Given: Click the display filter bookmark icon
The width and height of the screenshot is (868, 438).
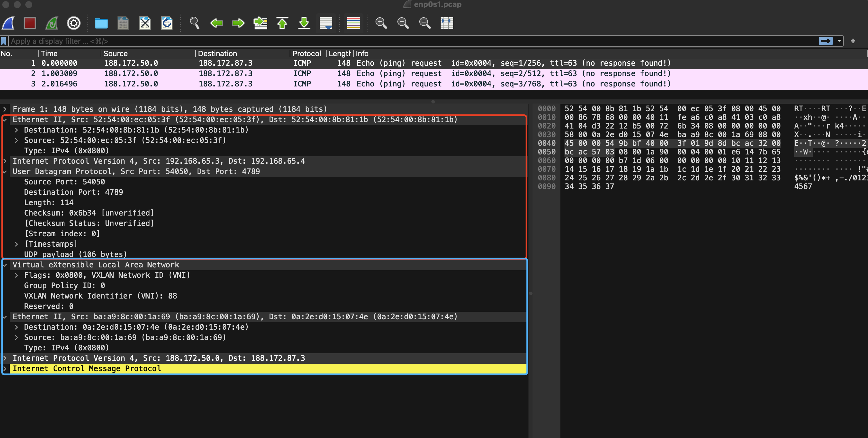Looking at the screenshot, I should (x=4, y=41).
